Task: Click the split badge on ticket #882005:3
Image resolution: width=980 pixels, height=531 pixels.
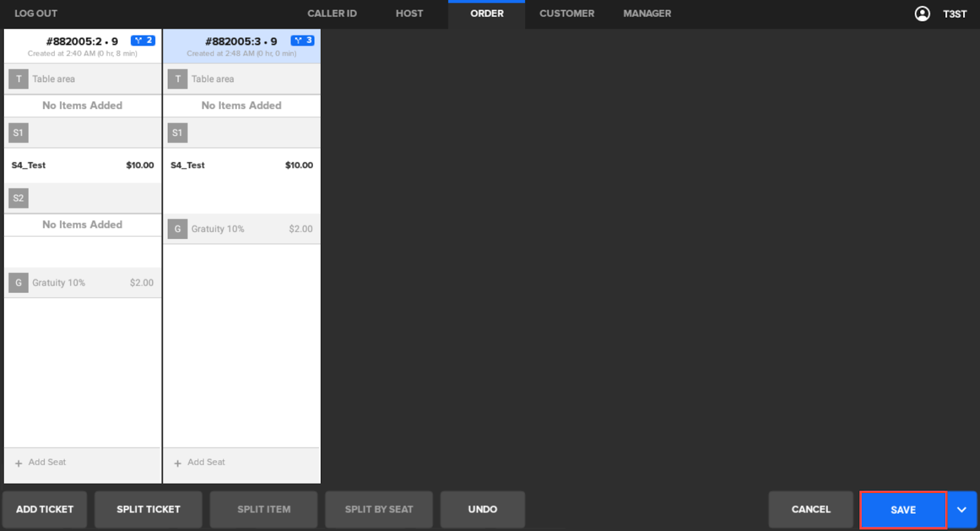Action: click(x=302, y=40)
